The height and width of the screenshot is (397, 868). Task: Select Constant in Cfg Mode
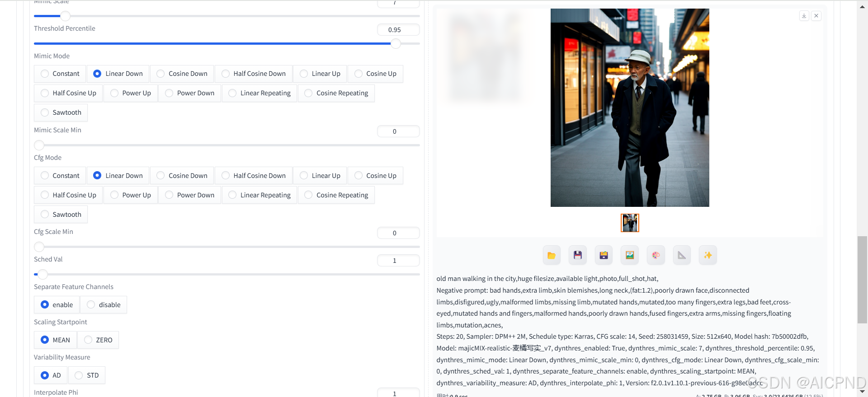pyautogui.click(x=60, y=176)
